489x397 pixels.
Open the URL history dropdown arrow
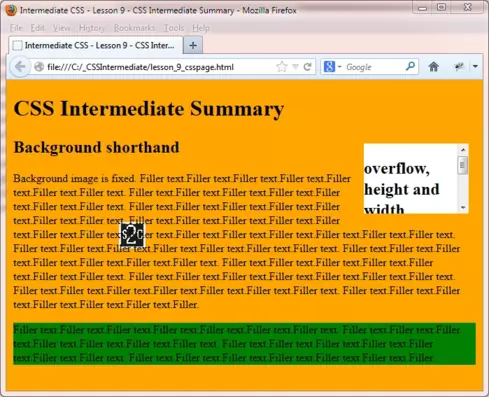pos(295,67)
